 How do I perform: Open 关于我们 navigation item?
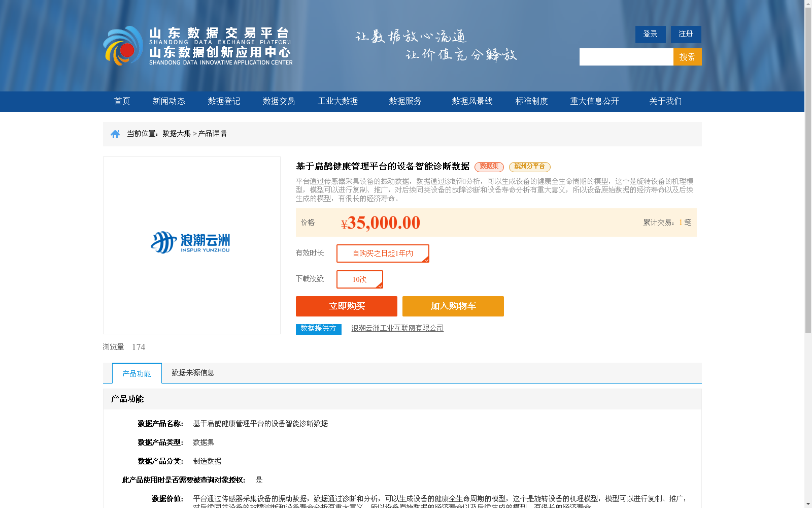665,101
